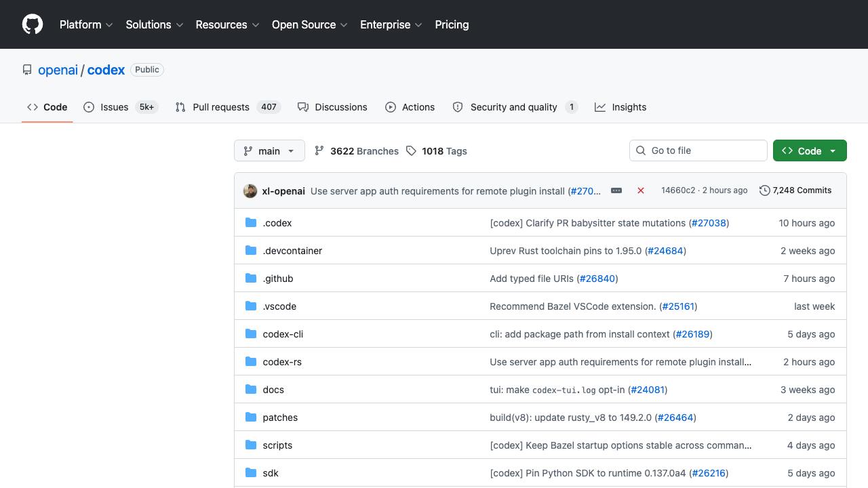Open the .codex folder icon
The image size is (868, 488).
point(251,223)
